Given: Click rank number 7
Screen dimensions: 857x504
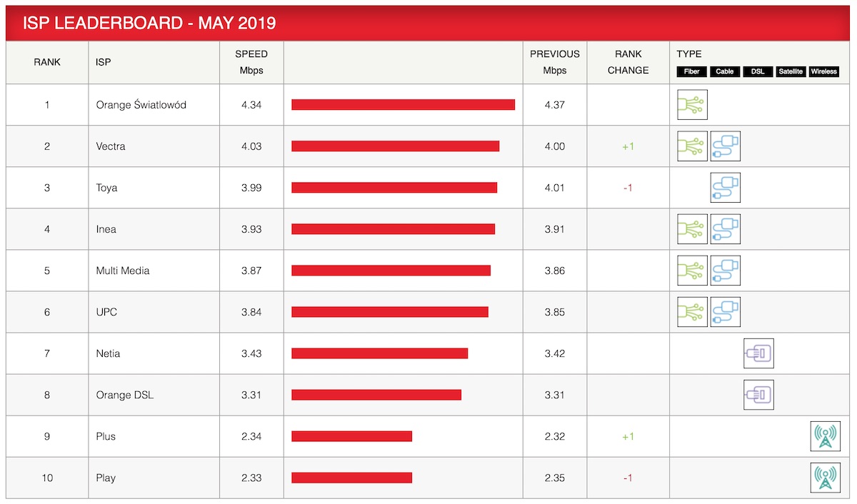Looking at the screenshot, I should 47,353.
